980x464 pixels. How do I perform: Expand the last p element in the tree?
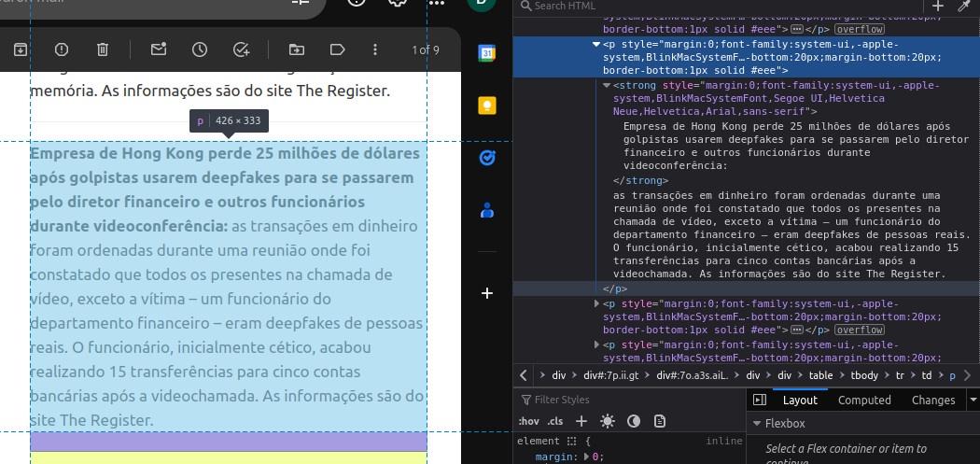coord(596,344)
